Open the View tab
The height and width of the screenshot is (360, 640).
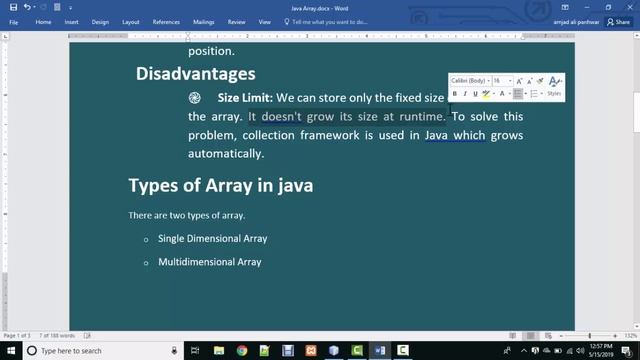(264, 22)
